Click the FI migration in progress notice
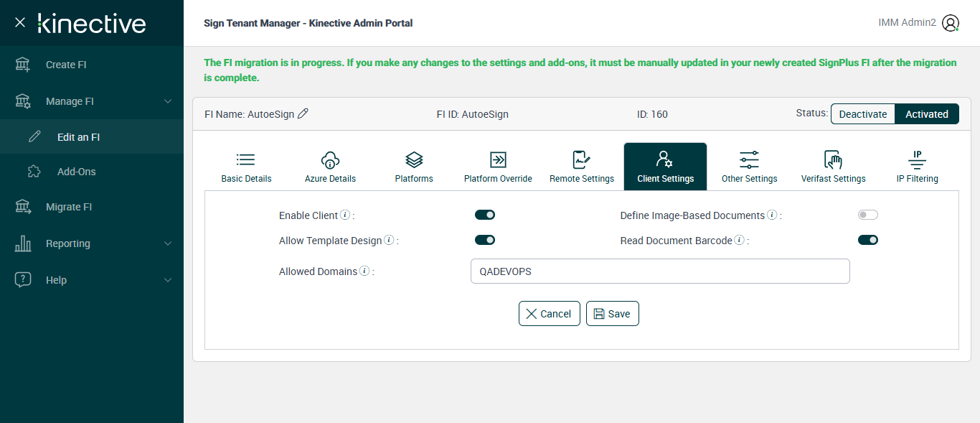The height and width of the screenshot is (423, 980). pos(580,70)
